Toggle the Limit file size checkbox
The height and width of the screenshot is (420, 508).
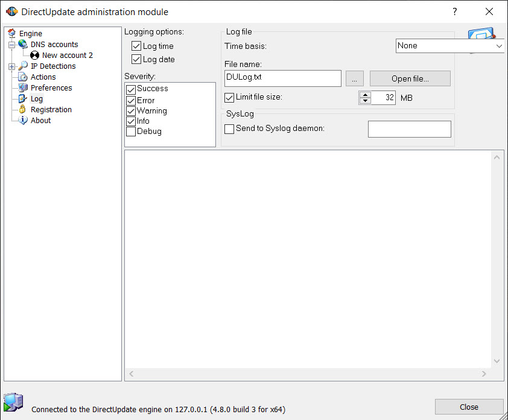pyautogui.click(x=229, y=98)
